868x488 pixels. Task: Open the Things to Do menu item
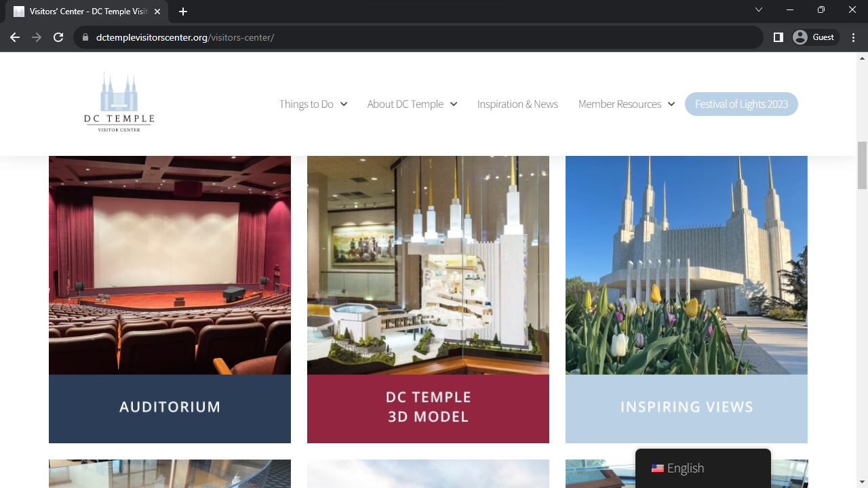[307, 104]
